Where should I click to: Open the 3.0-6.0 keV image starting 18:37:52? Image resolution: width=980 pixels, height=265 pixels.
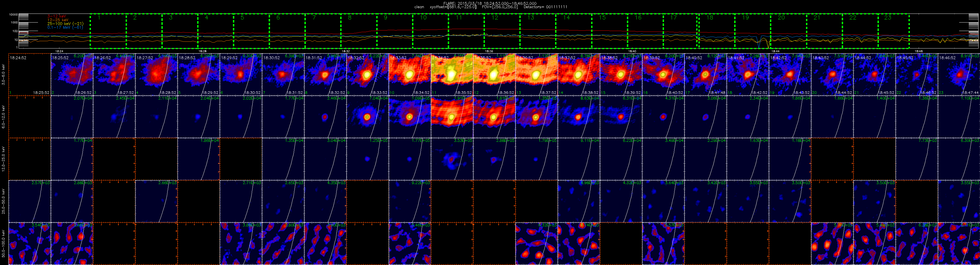point(579,75)
